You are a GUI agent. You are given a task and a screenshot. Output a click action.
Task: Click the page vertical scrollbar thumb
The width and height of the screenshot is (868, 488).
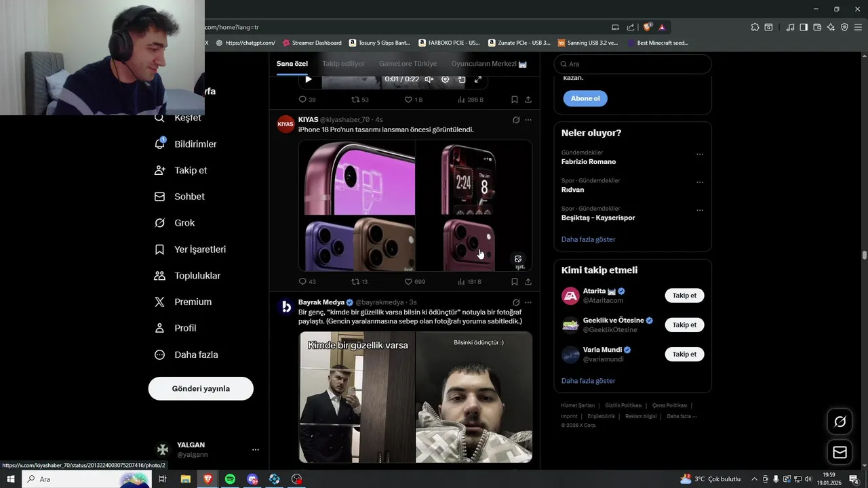point(865,255)
